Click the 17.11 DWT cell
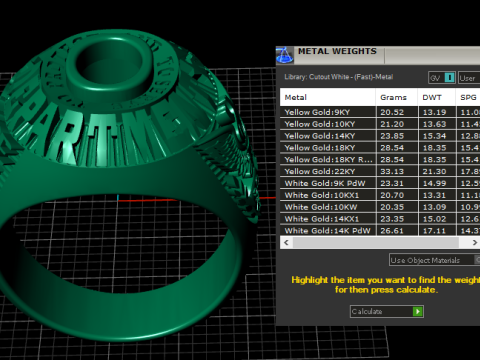Screen dimensions: 480x360 437,231
